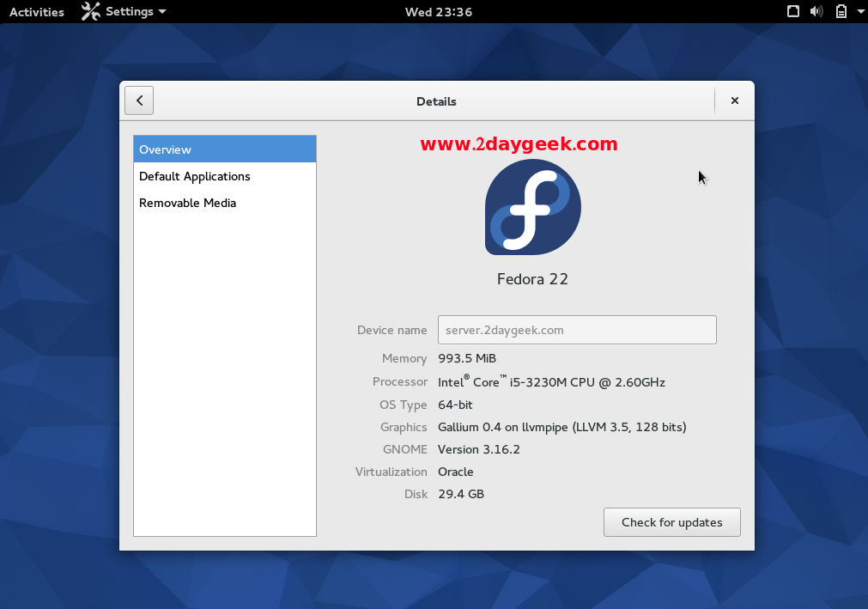
Task: Open the Settings application menu
Action: (x=123, y=12)
